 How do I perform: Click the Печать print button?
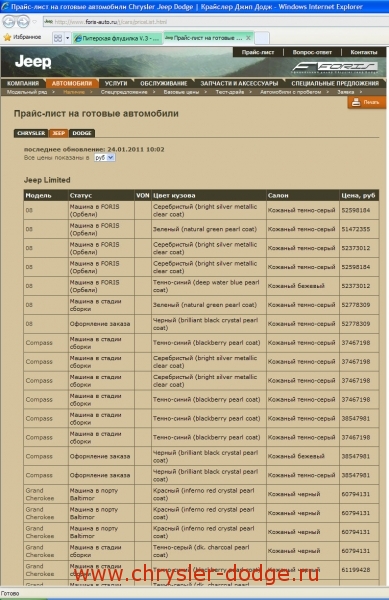tap(366, 102)
